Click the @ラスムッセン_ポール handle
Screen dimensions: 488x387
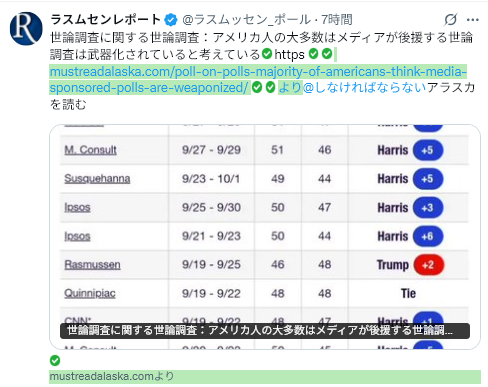coord(246,20)
